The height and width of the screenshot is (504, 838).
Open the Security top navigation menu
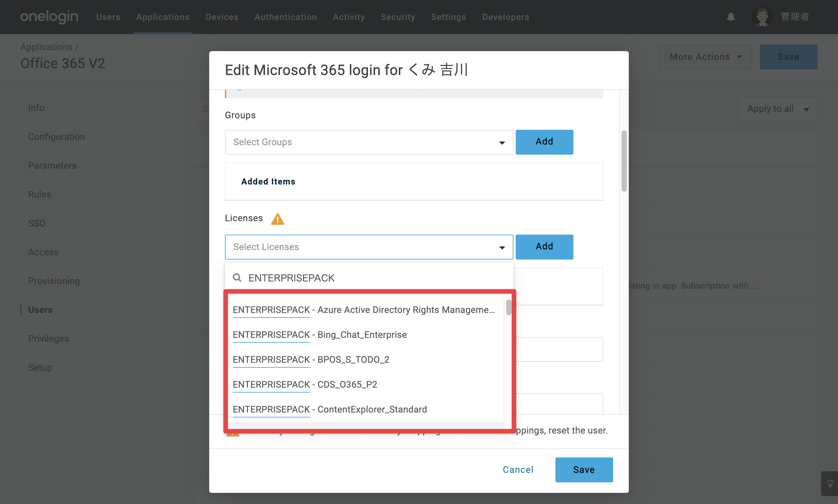click(x=398, y=17)
